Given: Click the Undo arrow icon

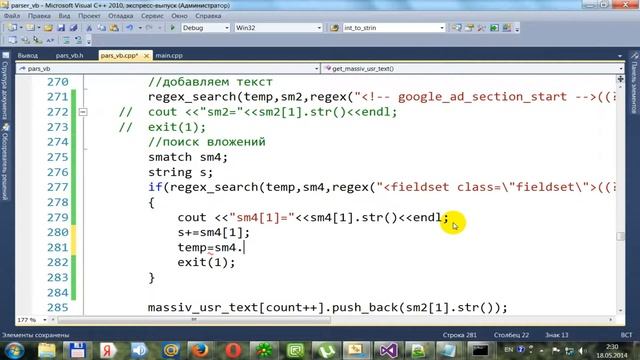Looking at the screenshot, I should coord(129,28).
